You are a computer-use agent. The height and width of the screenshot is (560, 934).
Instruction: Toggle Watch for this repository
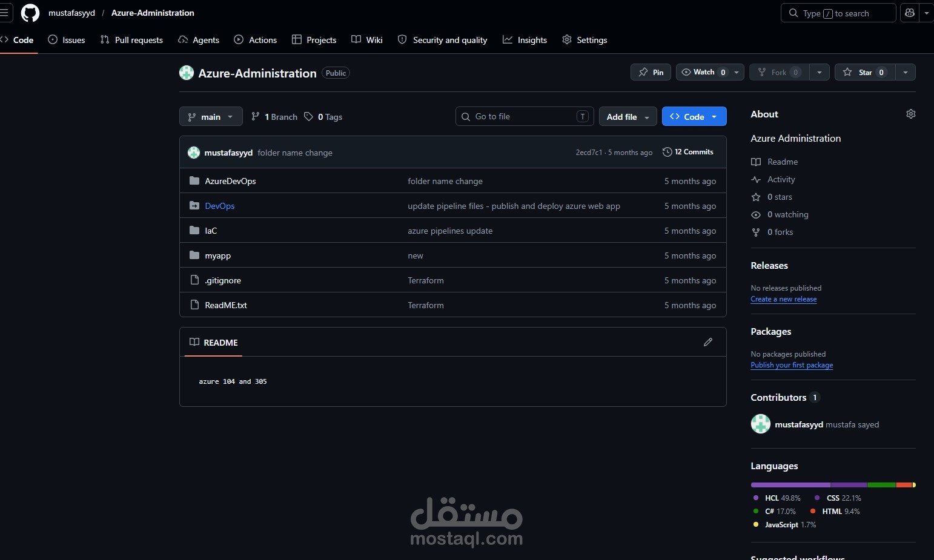710,72
